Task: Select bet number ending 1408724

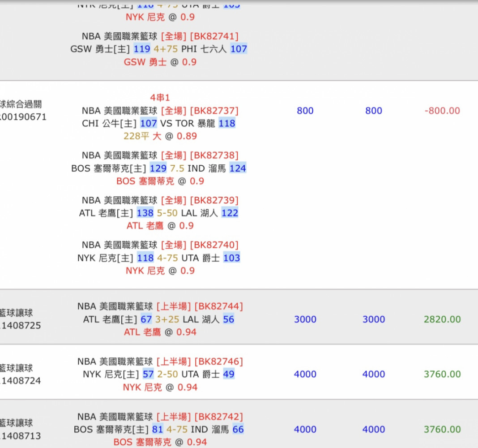Action: point(21,380)
